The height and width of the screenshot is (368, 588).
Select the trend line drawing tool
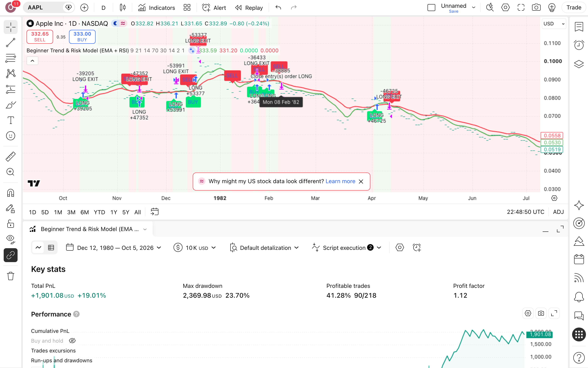click(10, 43)
